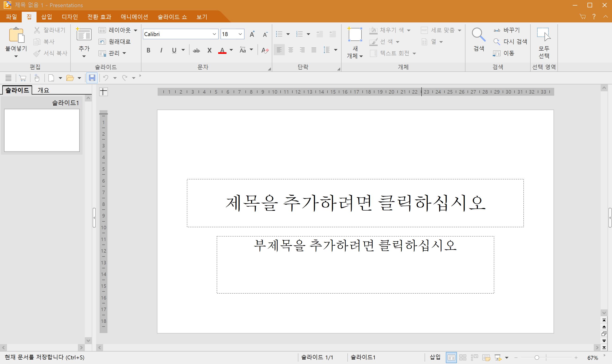
Task: Open the font size 18 dropdown
Action: click(x=240, y=34)
